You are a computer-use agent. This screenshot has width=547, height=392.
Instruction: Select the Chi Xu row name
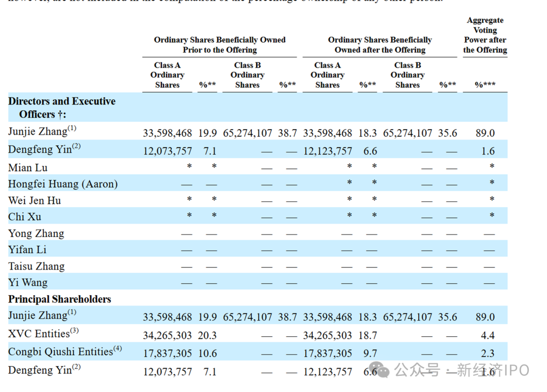(x=25, y=217)
